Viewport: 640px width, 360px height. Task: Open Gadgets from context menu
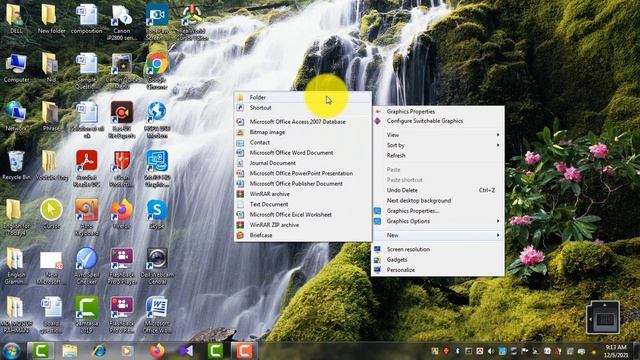tap(438, 260)
